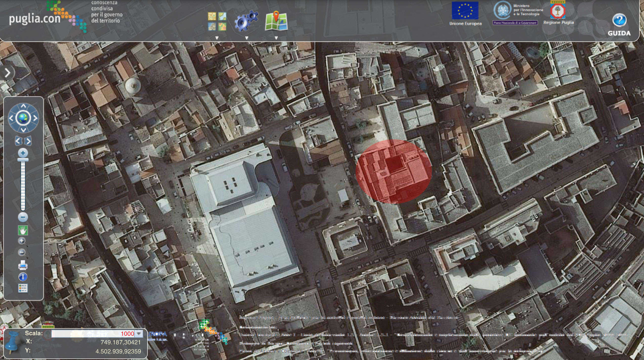This screenshot has height=360, width=644.
Task: Go to the next map extent
Action: pyautogui.click(x=28, y=141)
